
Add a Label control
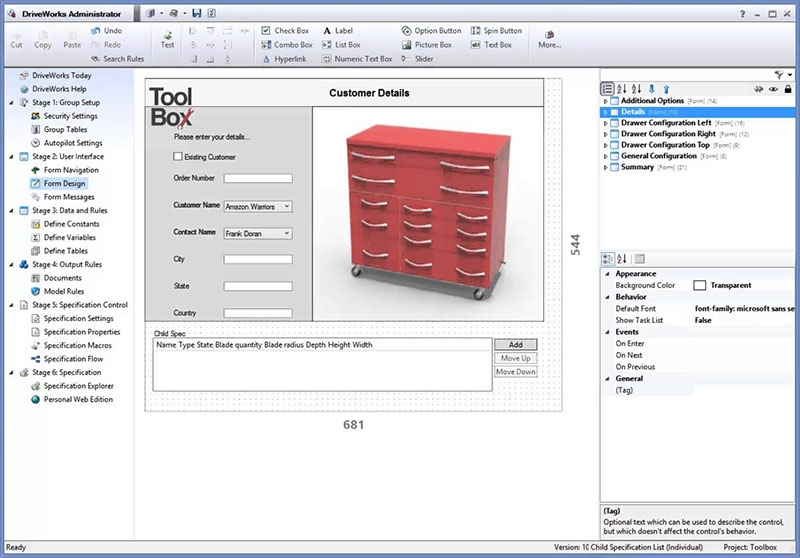(338, 31)
